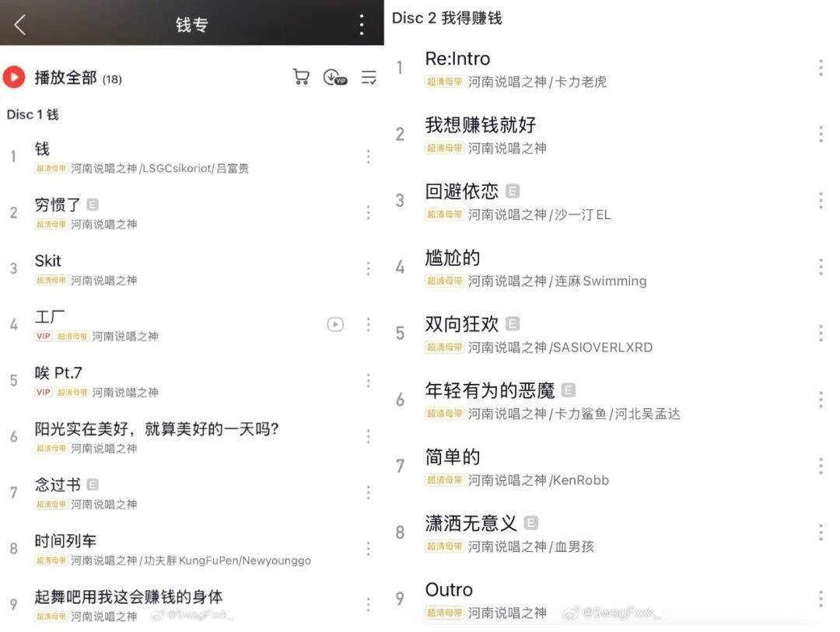This screenshot has width=840, height=632.
Task: Tap the explicit E tag on 穷惯了
Action: point(93,204)
